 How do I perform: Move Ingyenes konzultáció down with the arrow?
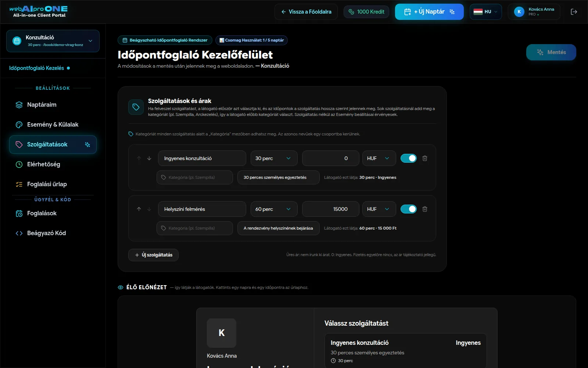(149, 158)
